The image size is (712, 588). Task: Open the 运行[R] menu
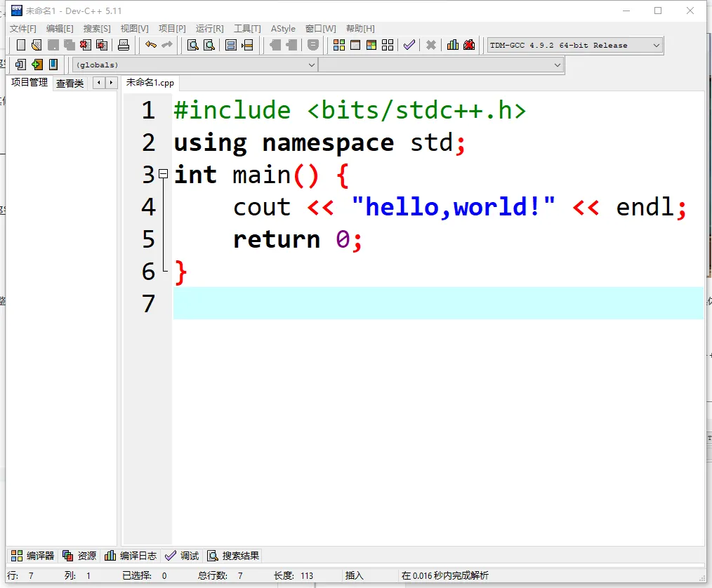[x=210, y=29]
